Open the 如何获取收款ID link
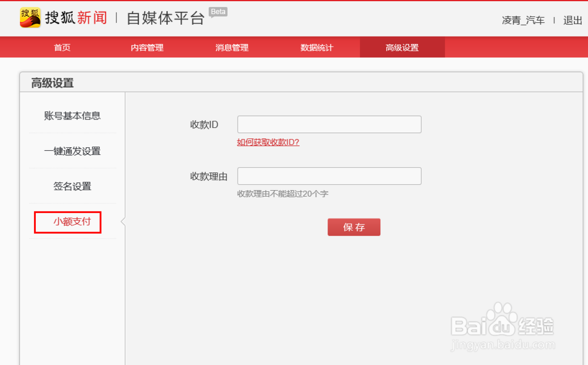 click(x=268, y=142)
